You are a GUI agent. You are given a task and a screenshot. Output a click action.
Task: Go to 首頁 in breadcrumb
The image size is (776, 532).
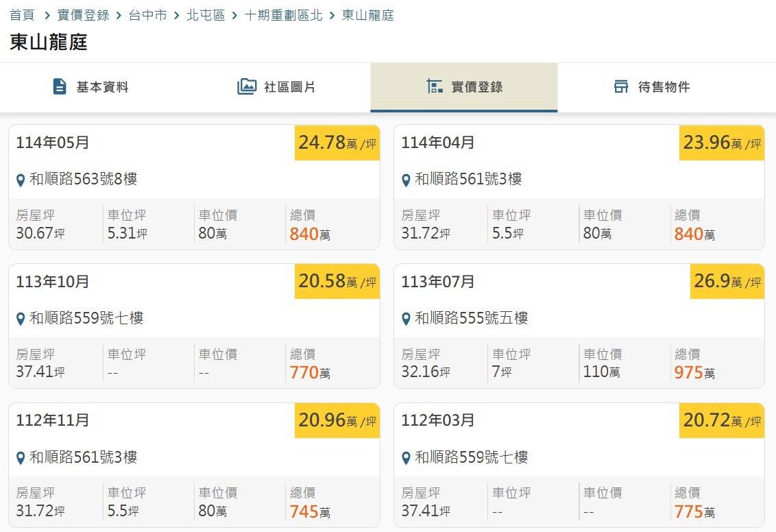tap(22, 15)
